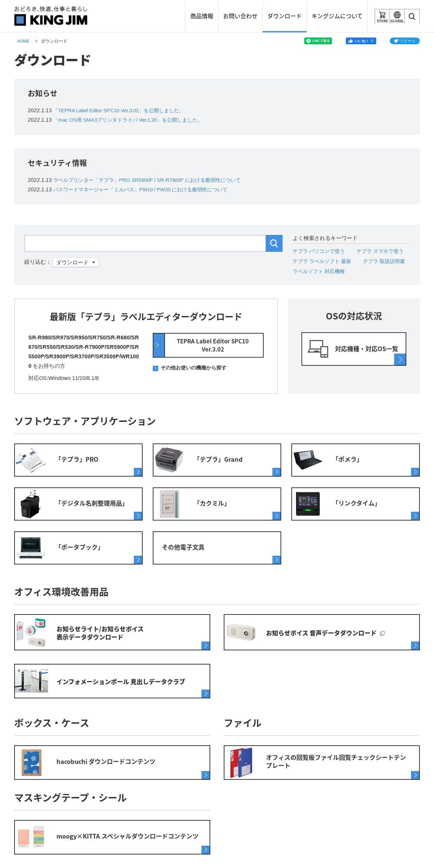Open the キングジムについて menu

point(337,16)
